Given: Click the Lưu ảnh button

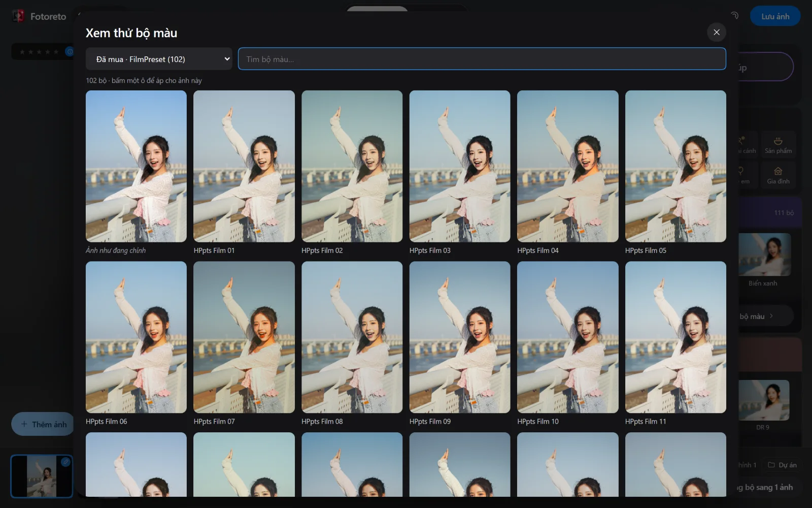Looking at the screenshot, I should (775, 16).
